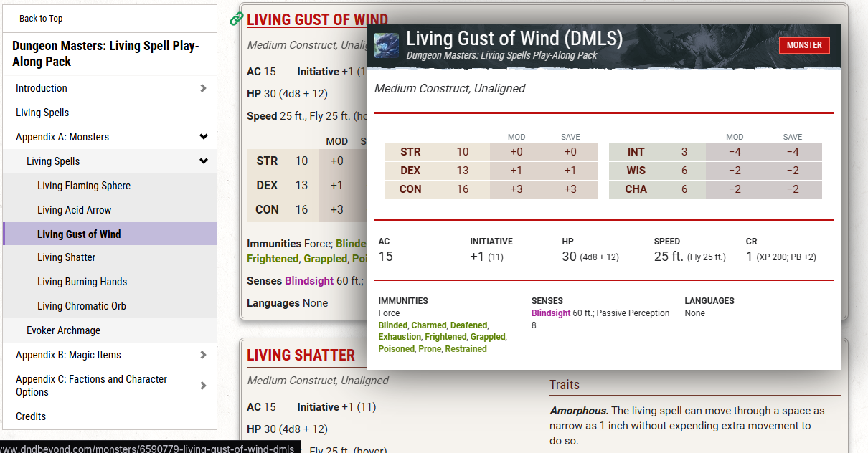Screen dimensions: 868x453
Task: Click the tooltip's Grappled condition link
Action: tap(488, 337)
